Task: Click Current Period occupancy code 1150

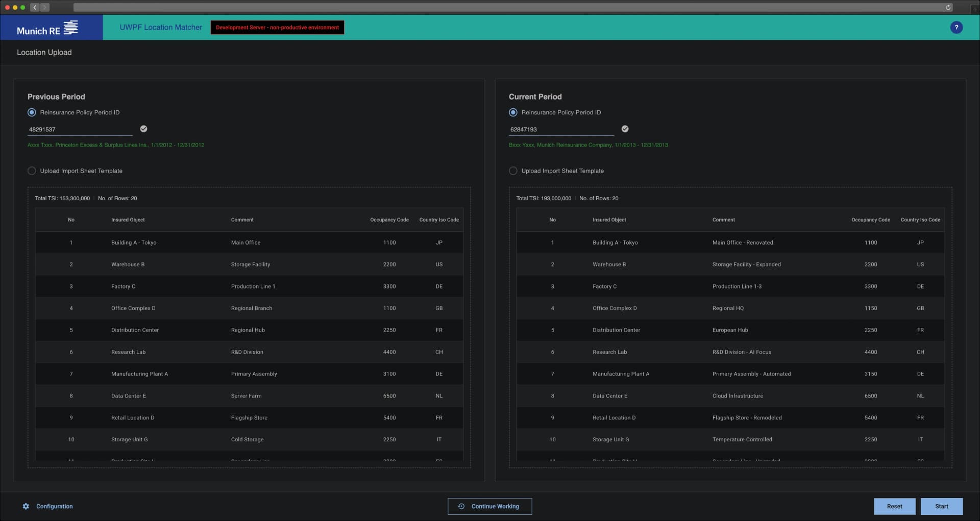Action: pyautogui.click(x=871, y=309)
